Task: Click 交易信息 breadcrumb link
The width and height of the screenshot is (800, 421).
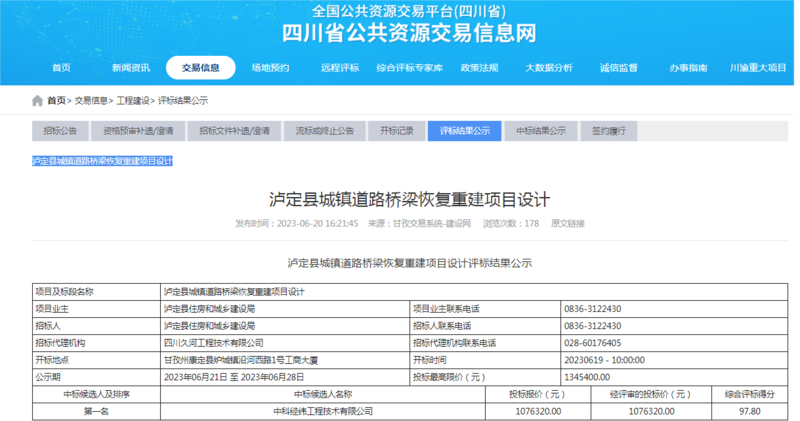Action: click(91, 101)
